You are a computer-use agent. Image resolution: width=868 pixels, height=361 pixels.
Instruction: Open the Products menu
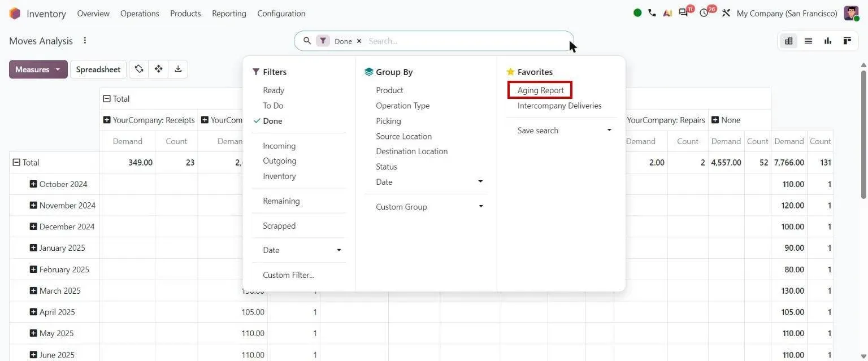tap(185, 14)
